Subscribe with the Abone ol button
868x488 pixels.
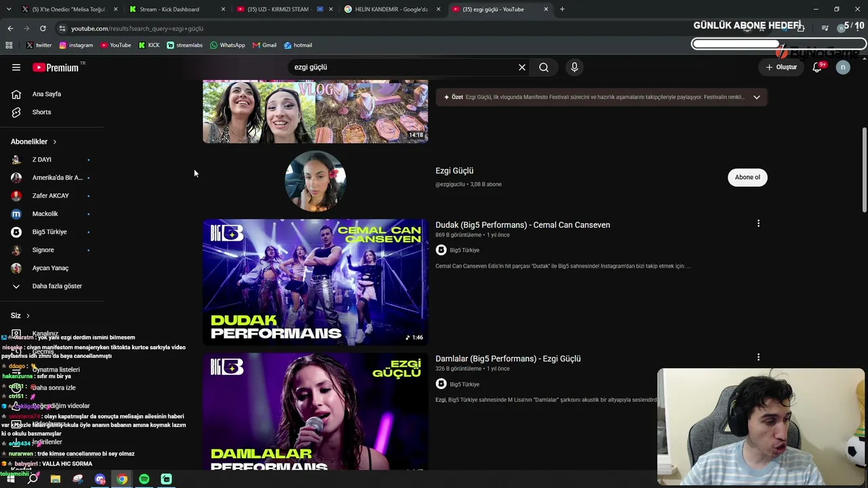tap(747, 178)
